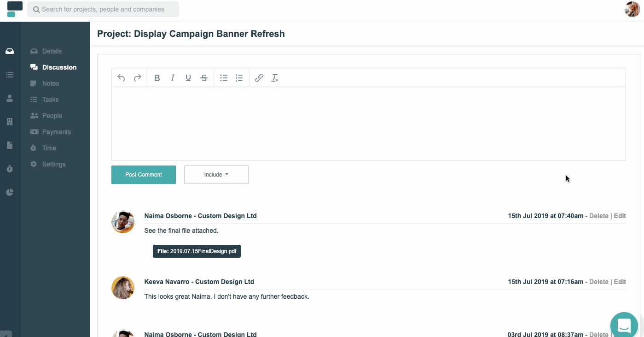This screenshot has width=644, height=337.
Task: Delete Naima's 07:40am comment
Action: [x=599, y=216]
